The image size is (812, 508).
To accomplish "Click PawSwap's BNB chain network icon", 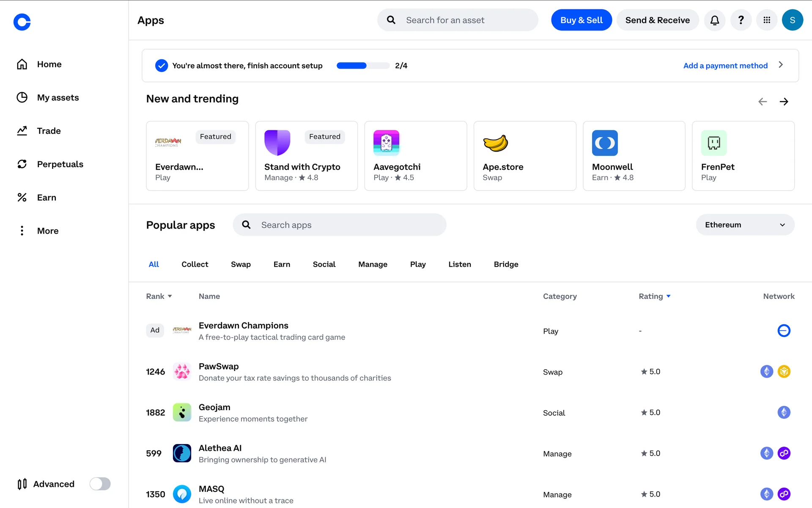I will 784,372.
